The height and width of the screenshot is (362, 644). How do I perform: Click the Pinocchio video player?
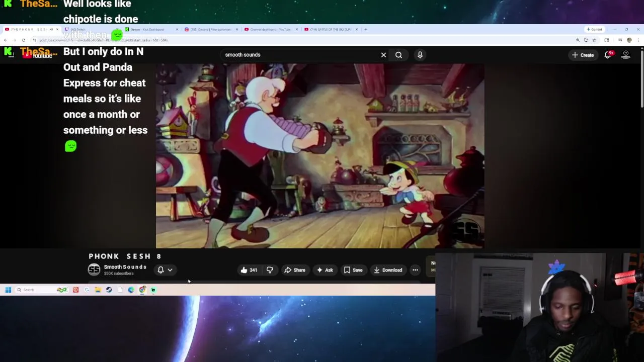tap(320, 156)
